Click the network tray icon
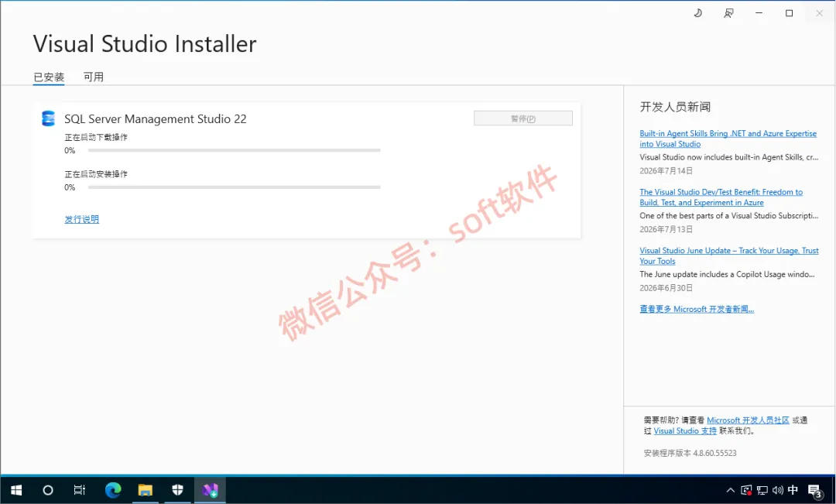This screenshot has width=836, height=504. pos(762,490)
